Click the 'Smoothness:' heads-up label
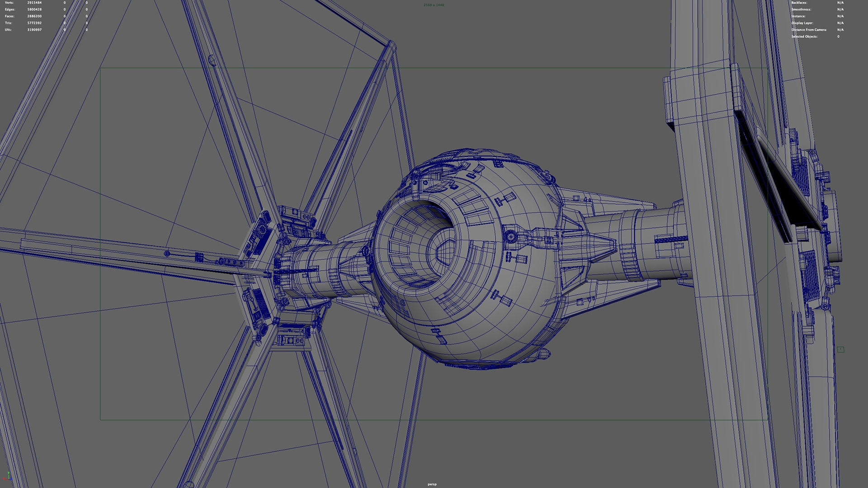 (x=801, y=9)
